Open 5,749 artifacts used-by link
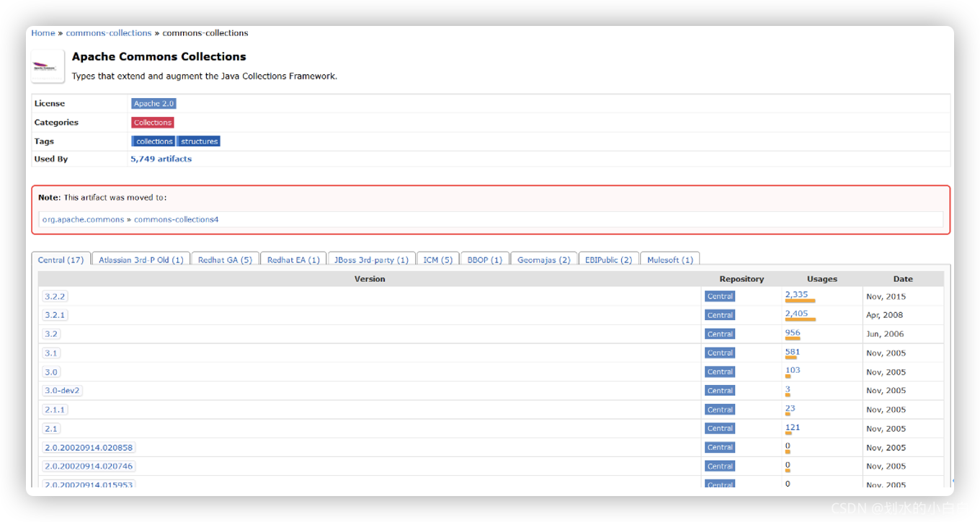Screen dimensions: 980x522 [161, 159]
